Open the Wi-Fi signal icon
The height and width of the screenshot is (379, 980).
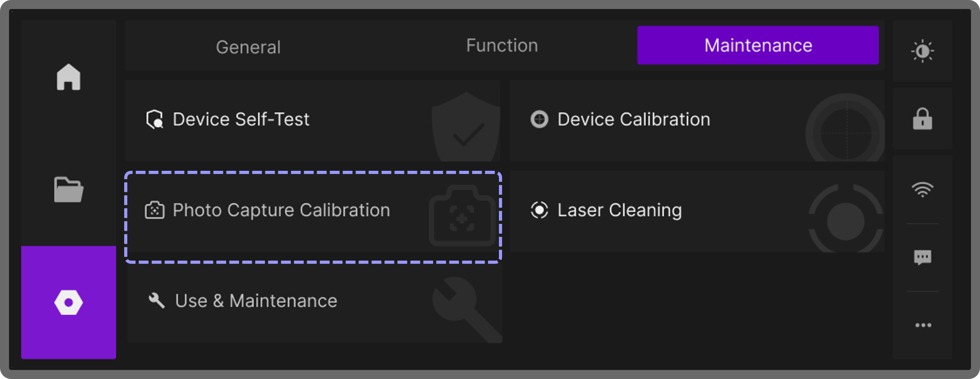922,189
